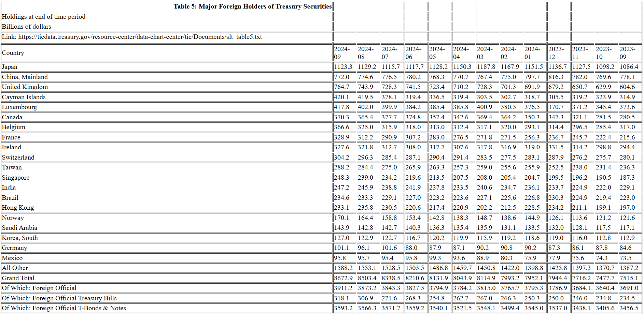The image size is (644, 314).
Task: Select the 'United Kingdom' row label
Action: (x=25, y=87)
